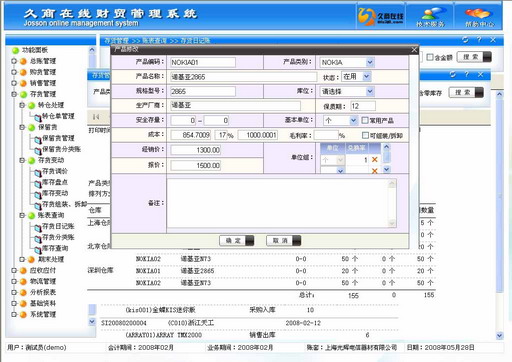Click the page scroll-down arrow at bottom right
The height and width of the screenshot is (362, 512).
pyautogui.click(x=499, y=336)
